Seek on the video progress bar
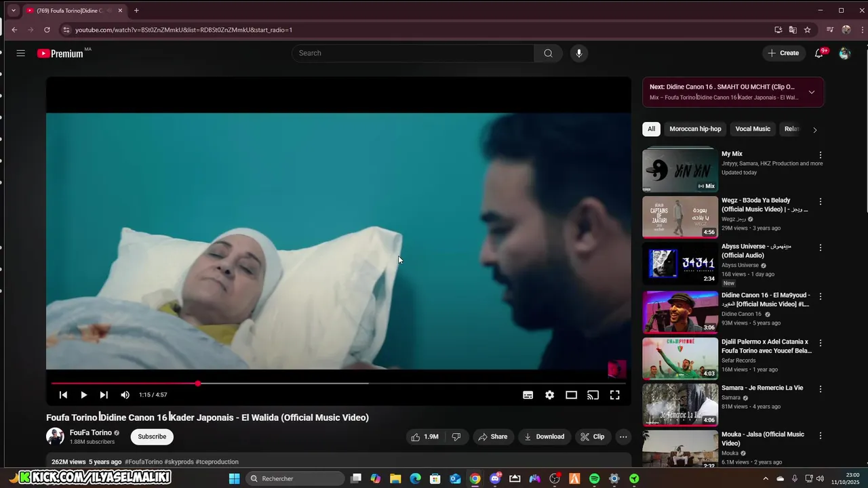868x488 pixels. pyautogui.click(x=338, y=384)
